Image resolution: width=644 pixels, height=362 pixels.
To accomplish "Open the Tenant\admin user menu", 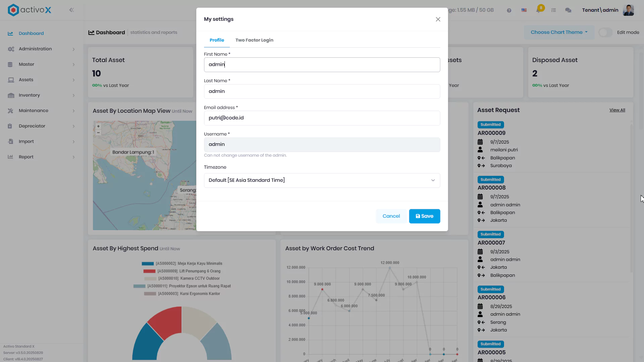I will 600,10.
